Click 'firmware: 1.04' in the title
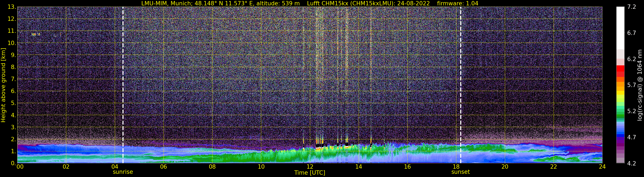The image size is (644, 177). [457, 3]
